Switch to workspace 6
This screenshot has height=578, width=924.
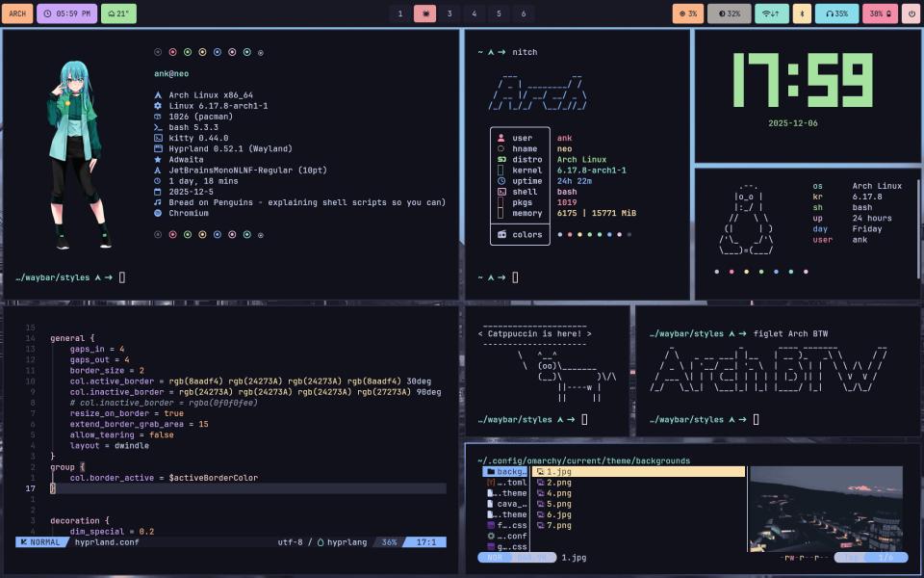coord(522,13)
